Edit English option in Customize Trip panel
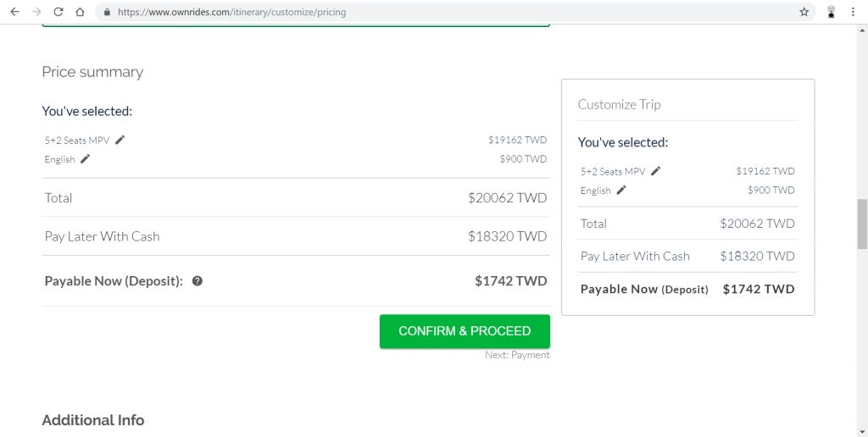The width and height of the screenshot is (868, 437). [621, 191]
